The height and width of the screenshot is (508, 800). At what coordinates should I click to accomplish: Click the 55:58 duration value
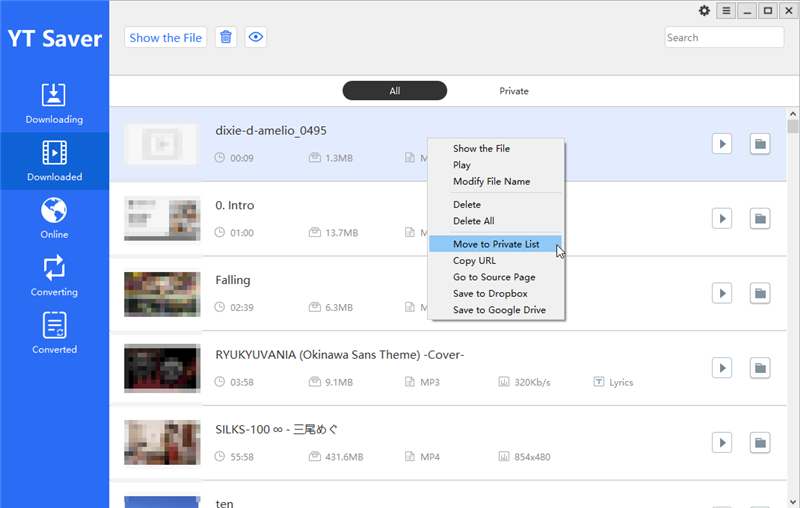(242, 457)
